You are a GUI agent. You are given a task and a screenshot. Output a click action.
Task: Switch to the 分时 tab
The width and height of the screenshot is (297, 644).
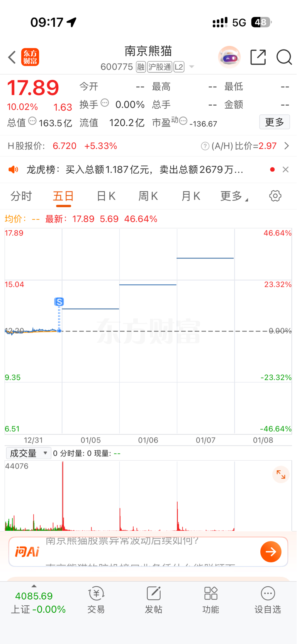[21, 196]
